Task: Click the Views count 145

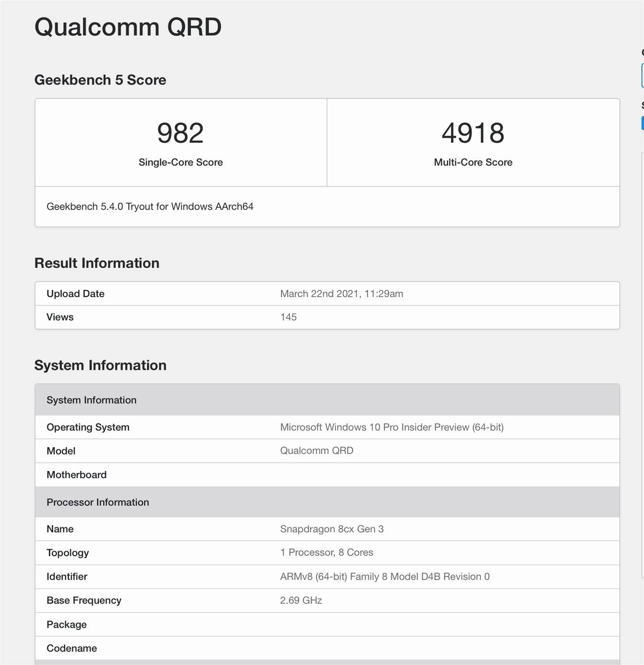Action: (x=288, y=317)
